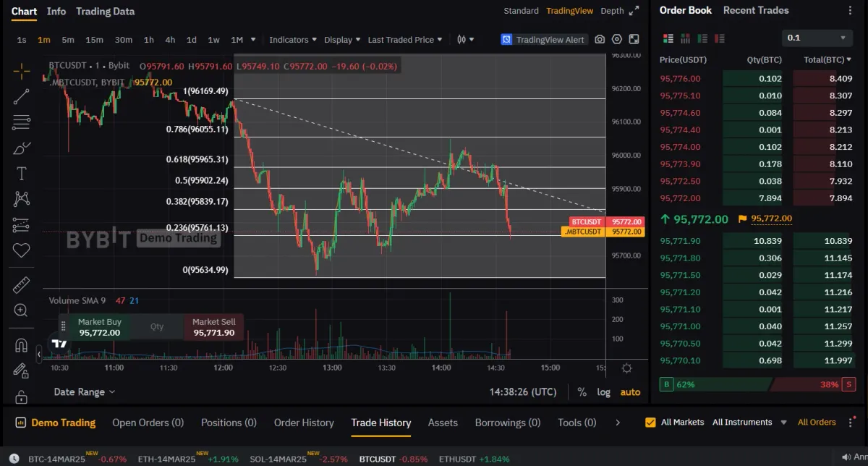Click the Qty input field
The height and width of the screenshot is (466, 868).
(157, 327)
